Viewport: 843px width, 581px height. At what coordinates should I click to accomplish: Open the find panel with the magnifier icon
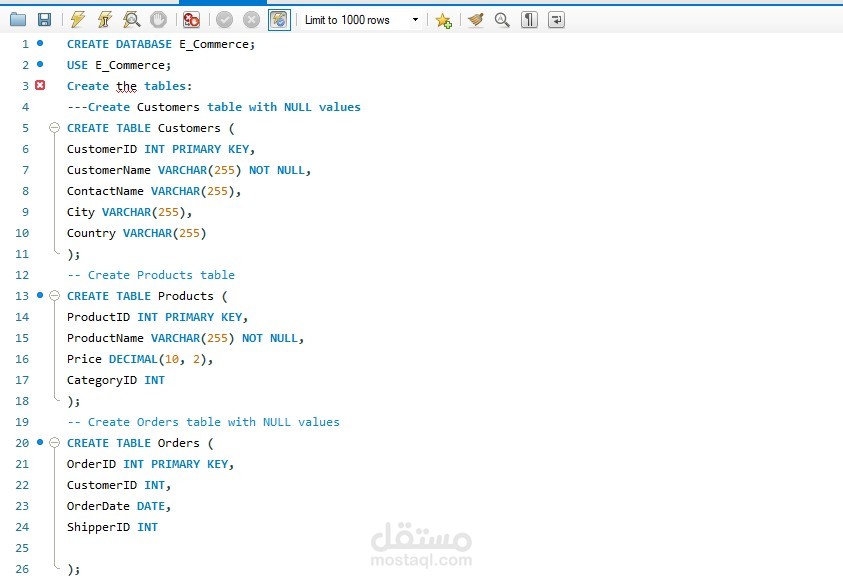point(502,19)
